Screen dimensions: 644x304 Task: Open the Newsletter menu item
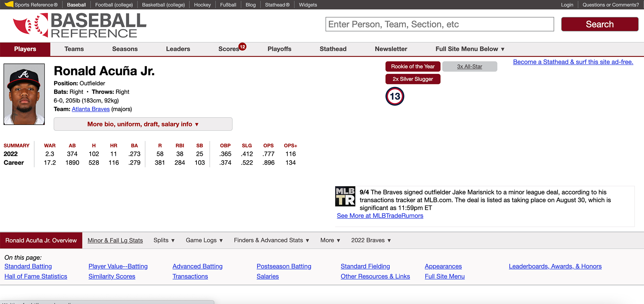[391, 49]
